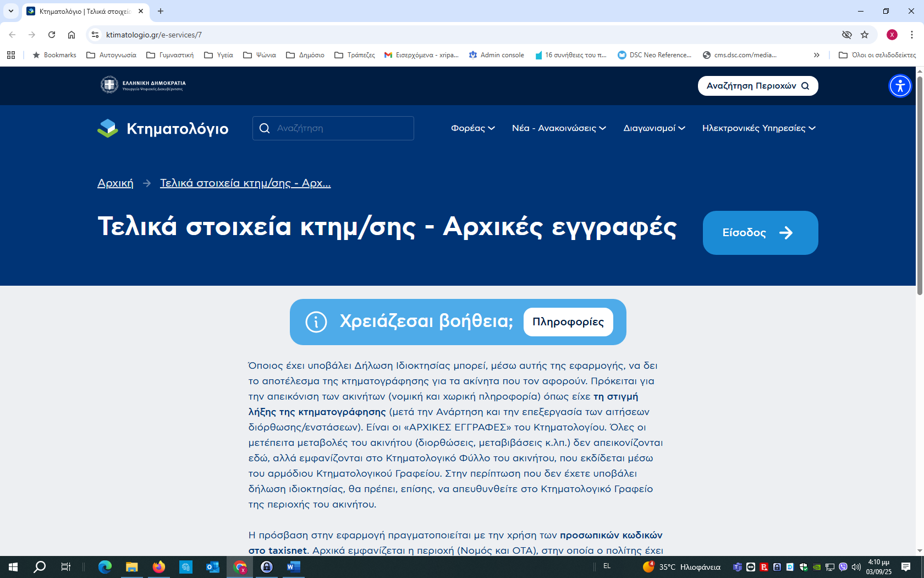The image size is (924, 578).
Task: Reload the page in the browser toolbar
Action: [52, 35]
